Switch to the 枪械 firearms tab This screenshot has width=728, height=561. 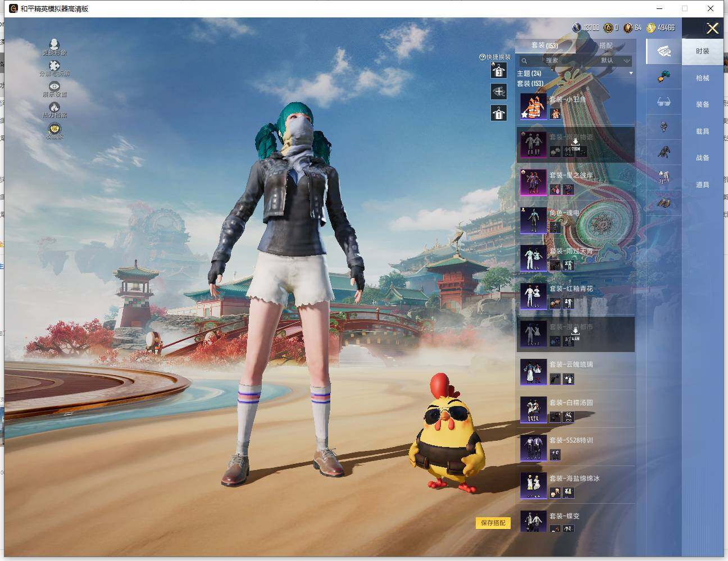pos(703,78)
